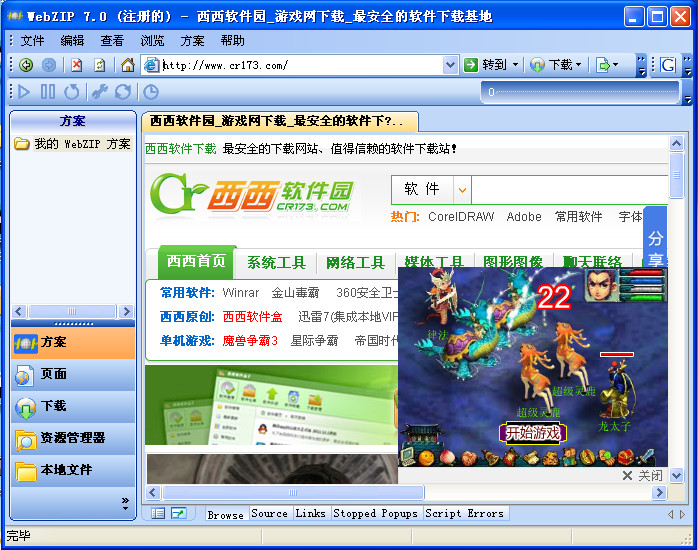Image resolution: width=698 pixels, height=550 pixels.
Task: Expand the address toolbar overflow chevron
Action: coord(641,65)
